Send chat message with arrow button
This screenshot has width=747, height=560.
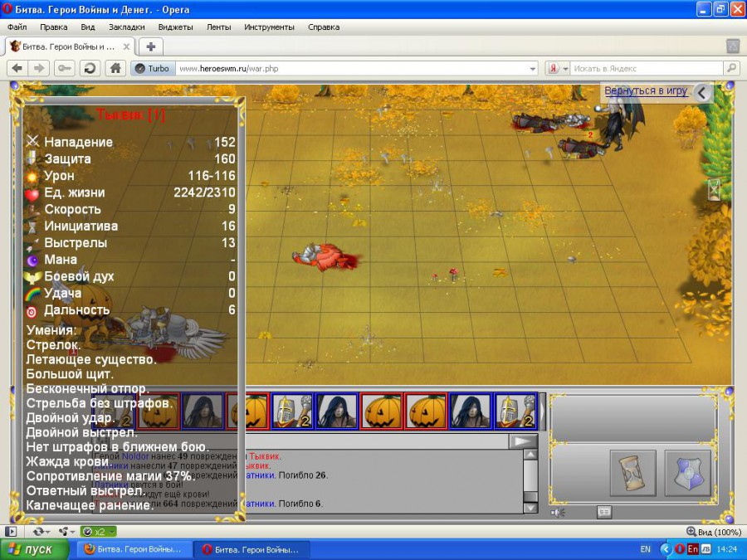(x=523, y=441)
